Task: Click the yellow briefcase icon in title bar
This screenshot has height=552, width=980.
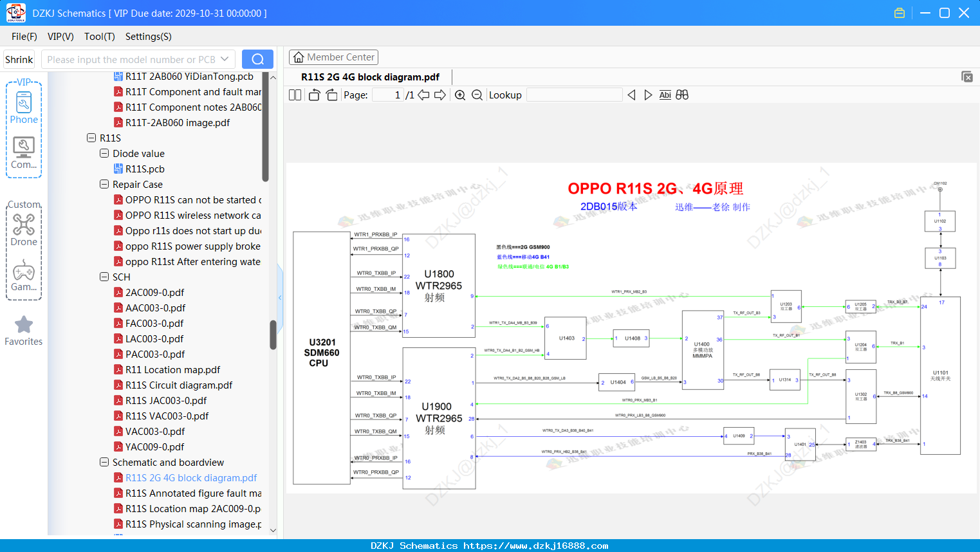Action: click(x=900, y=13)
